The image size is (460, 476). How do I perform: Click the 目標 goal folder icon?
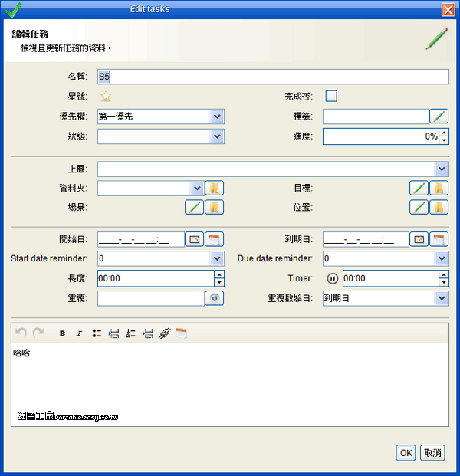439,189
